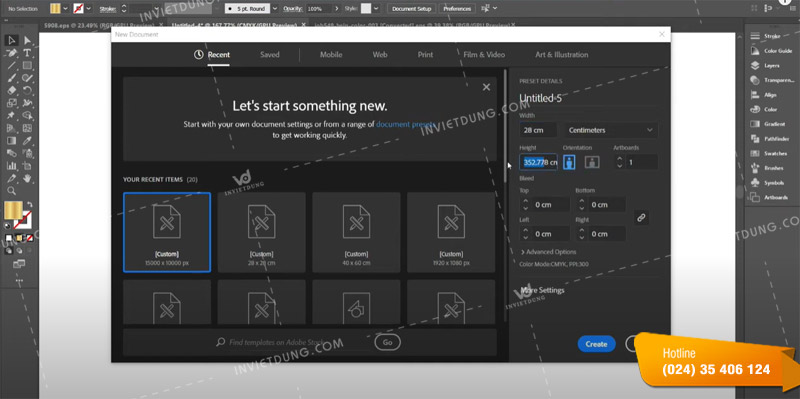Choose landscape orientation
This screenshot has height=399, width=800.
[592, 162]
